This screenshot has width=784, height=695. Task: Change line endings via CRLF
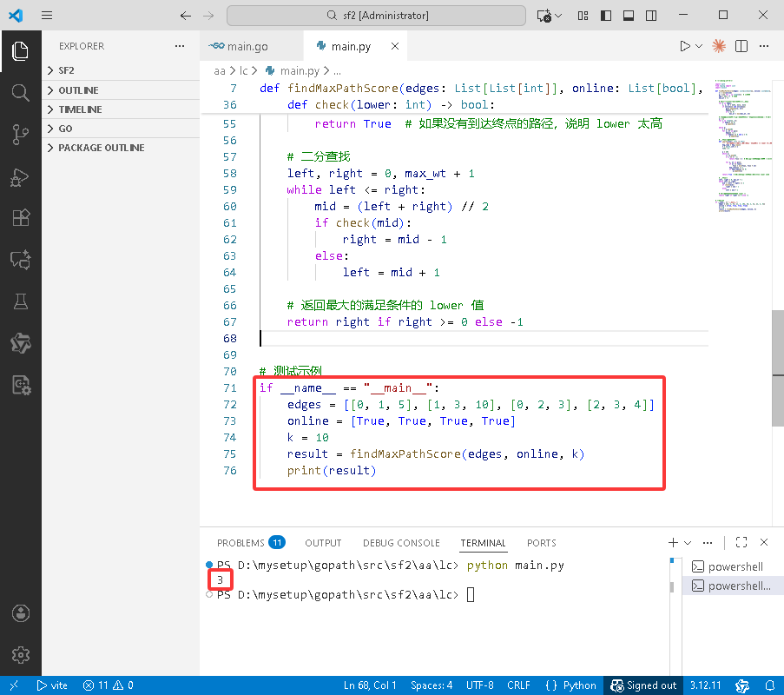pyautogui.click(x=518, y=685)
